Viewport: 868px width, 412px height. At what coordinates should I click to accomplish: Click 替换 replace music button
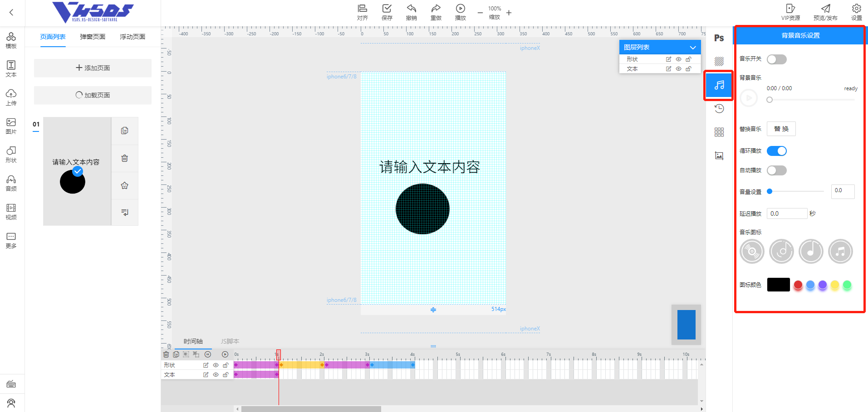tap(781, 129)
